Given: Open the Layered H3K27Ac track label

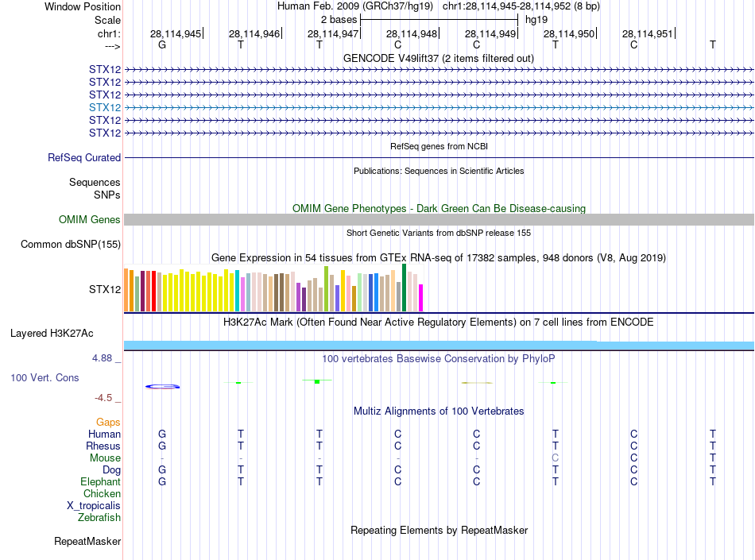Looking at the screenshot, I should coord(52,334).
